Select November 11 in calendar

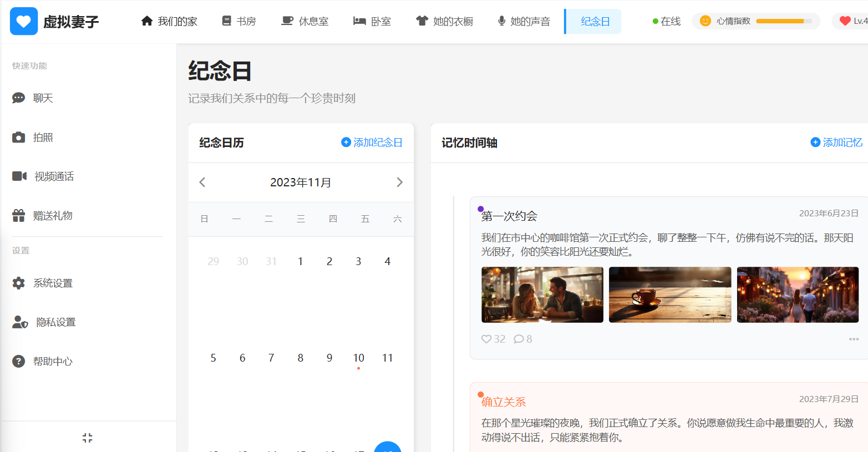tap(387, 358)
